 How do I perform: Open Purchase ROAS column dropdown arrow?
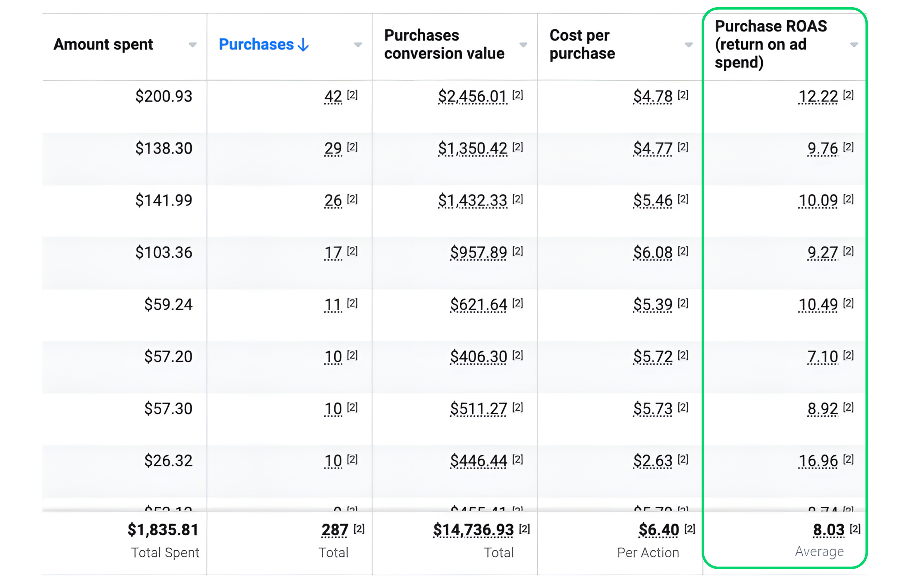click(x=854, y=45)
